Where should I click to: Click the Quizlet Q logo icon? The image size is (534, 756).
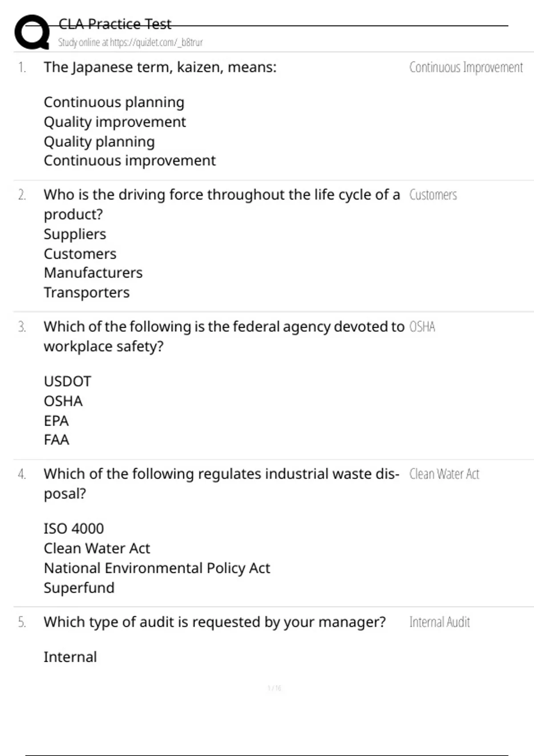tap(32, 32)
